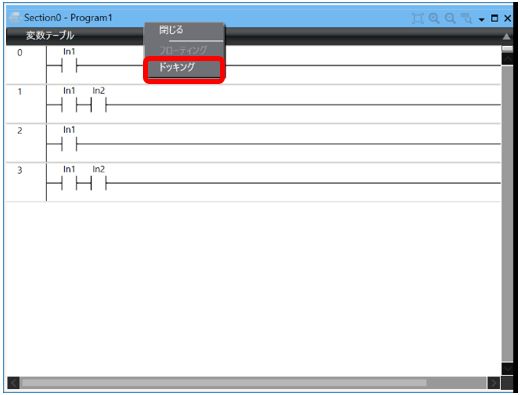
Task: Close the Section0 - Program1 window
Action: point(507,18)
